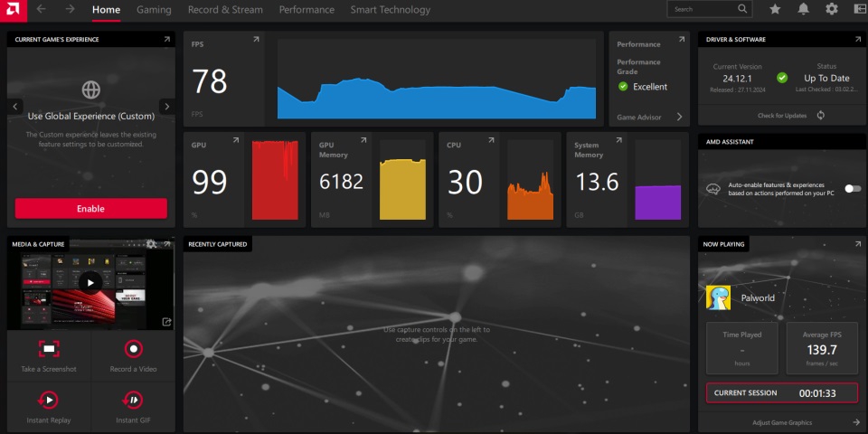Expand Driver & Software panel
The image size is (868, 434).
pos(857,39)
